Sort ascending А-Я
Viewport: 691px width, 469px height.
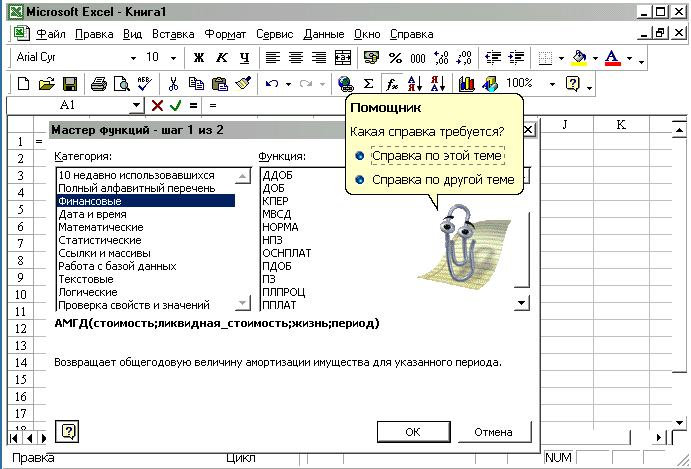[415, 84]
